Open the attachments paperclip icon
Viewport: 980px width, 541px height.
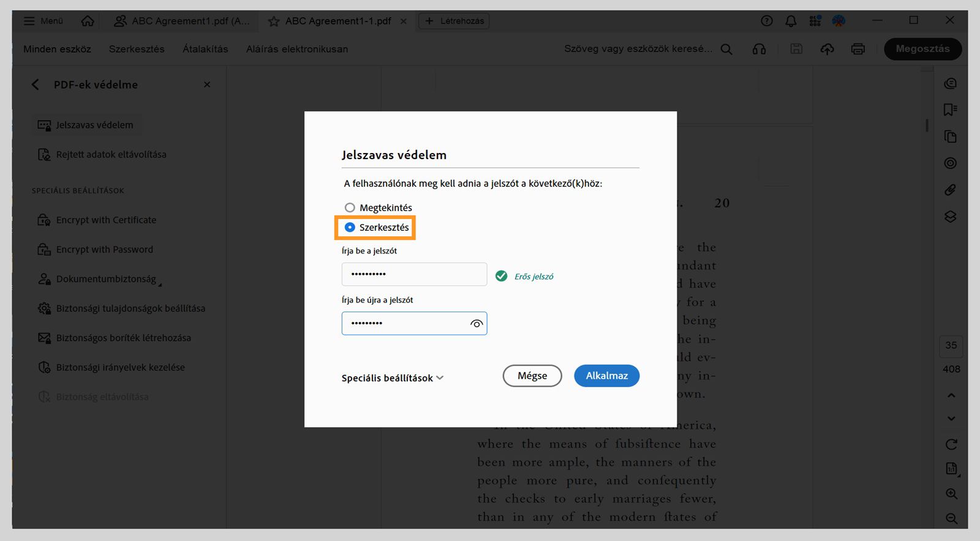coord(951,190)
